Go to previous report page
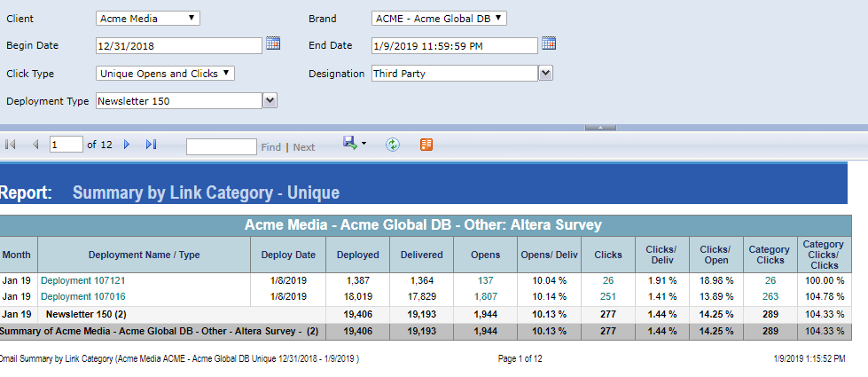The image size is (868, 377). click(x=35, y=145)
